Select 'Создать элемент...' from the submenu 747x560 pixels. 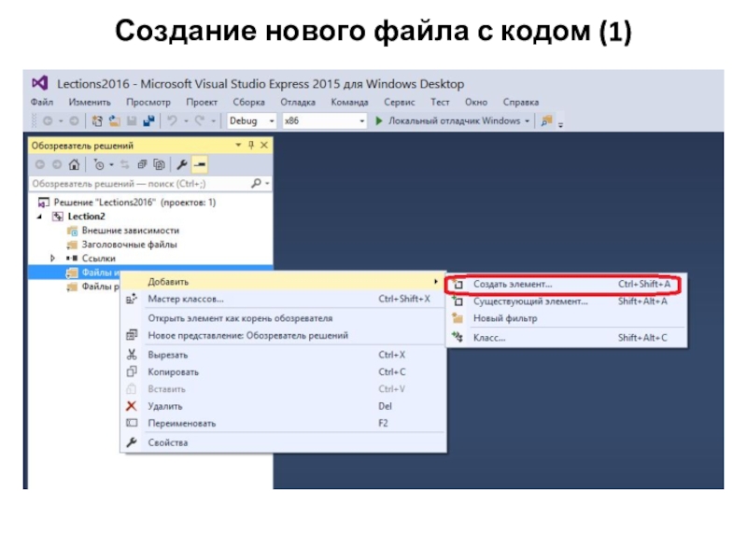point(512,284)
